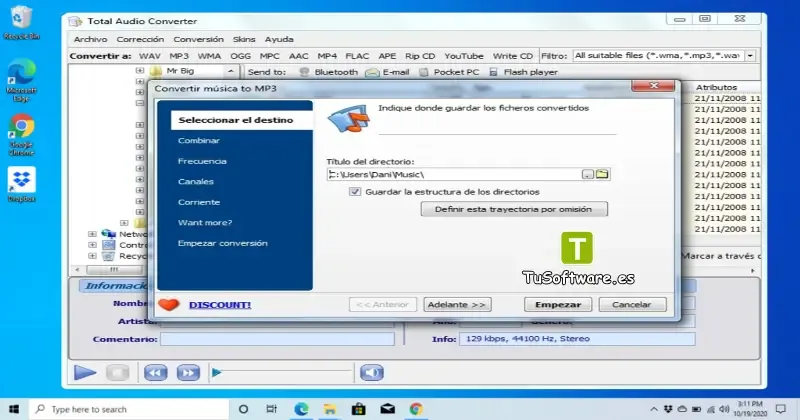
Task: Select Want more? step in sidebar
Action: pos(205,223)
